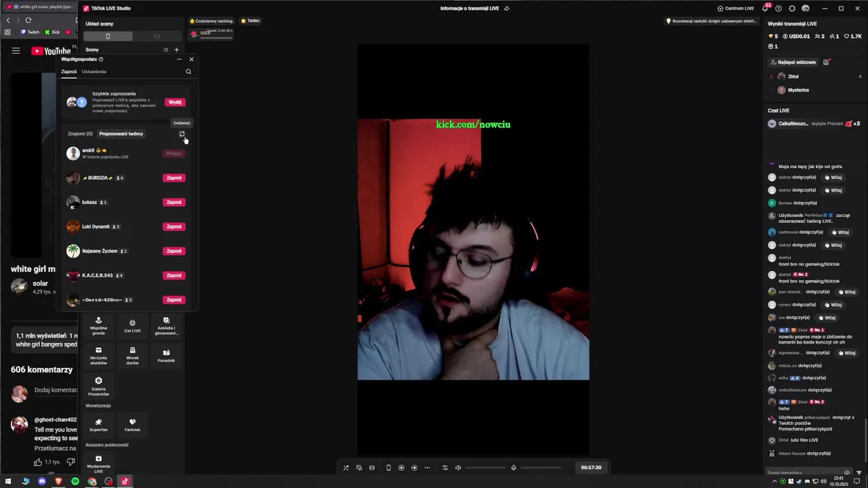Select portrait scene layout
This screenshot has width=868, height=488.
point(108,36)
